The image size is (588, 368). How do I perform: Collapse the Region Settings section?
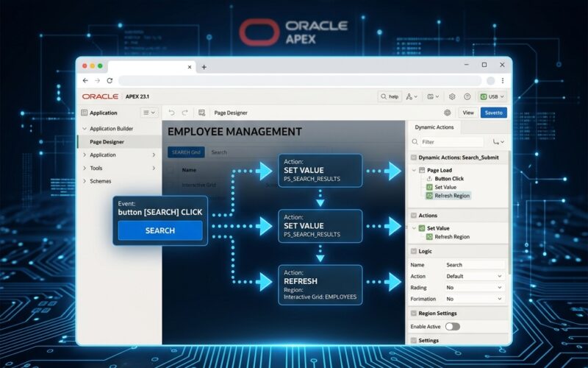[x=414, y=314]
